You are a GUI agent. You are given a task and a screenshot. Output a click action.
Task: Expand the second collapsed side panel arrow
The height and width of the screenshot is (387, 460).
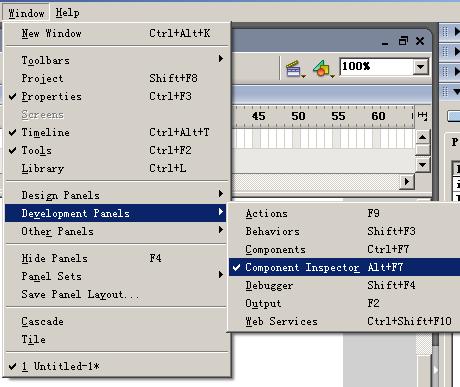click(x=457, y=51)
